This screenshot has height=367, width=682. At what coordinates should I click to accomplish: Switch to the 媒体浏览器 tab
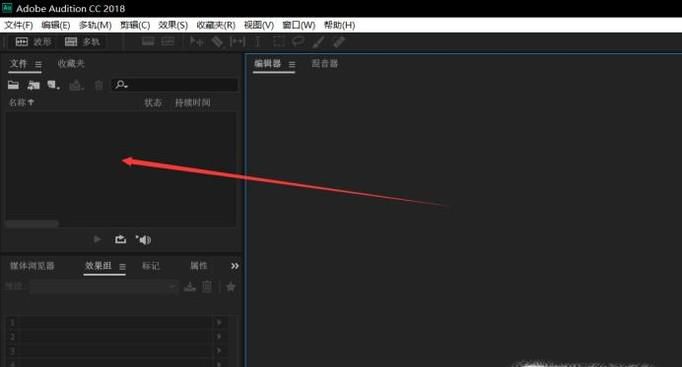pyautogui.click(x=32, y=266)
